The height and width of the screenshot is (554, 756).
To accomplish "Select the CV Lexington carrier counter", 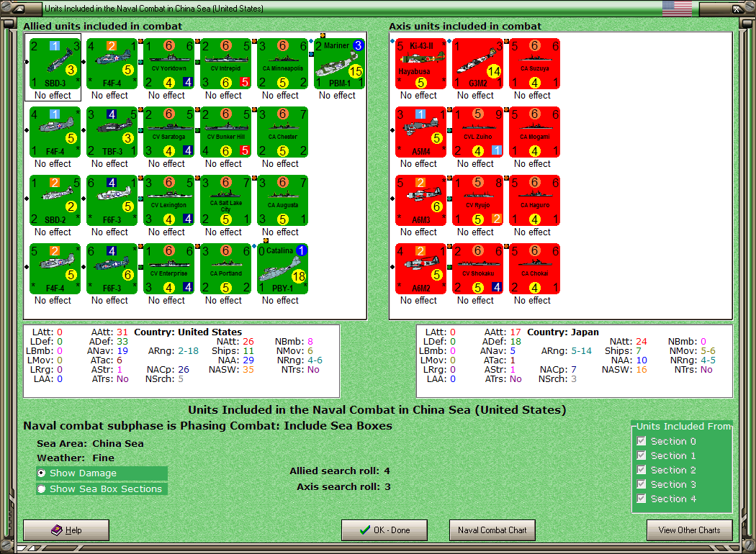I will 168,201.
